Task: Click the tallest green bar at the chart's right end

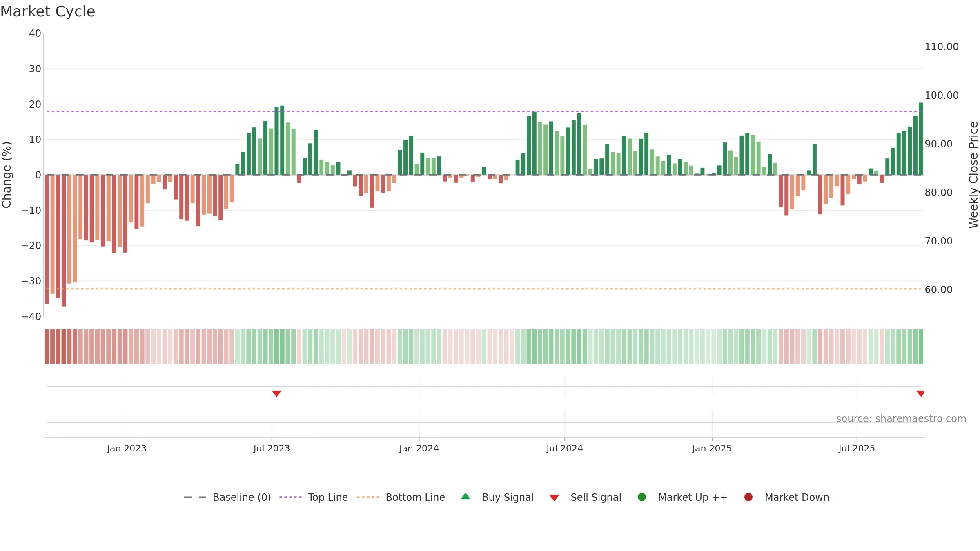Action: point(921,139)
